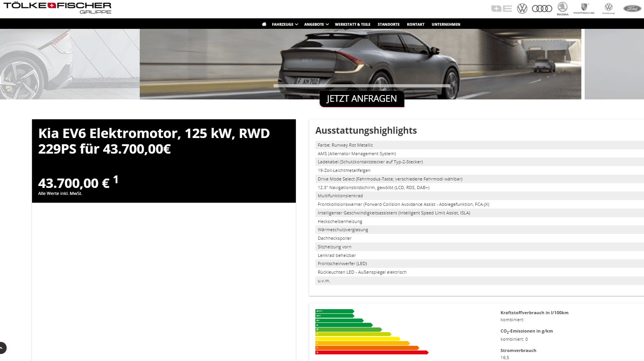The image size is (644, 361).
Task: Open Werkstatt & Teile menu item
Action: click(352, 24)
